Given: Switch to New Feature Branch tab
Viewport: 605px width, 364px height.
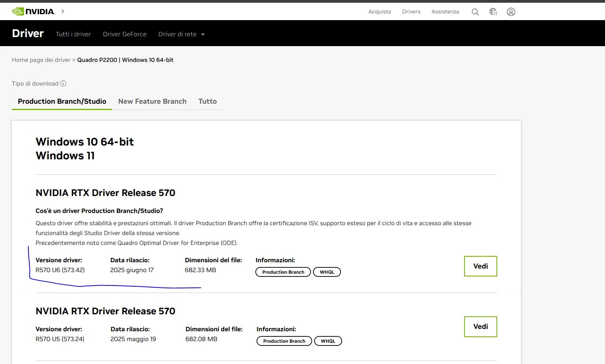Looking at the screenshot, I should click(152, 101).
